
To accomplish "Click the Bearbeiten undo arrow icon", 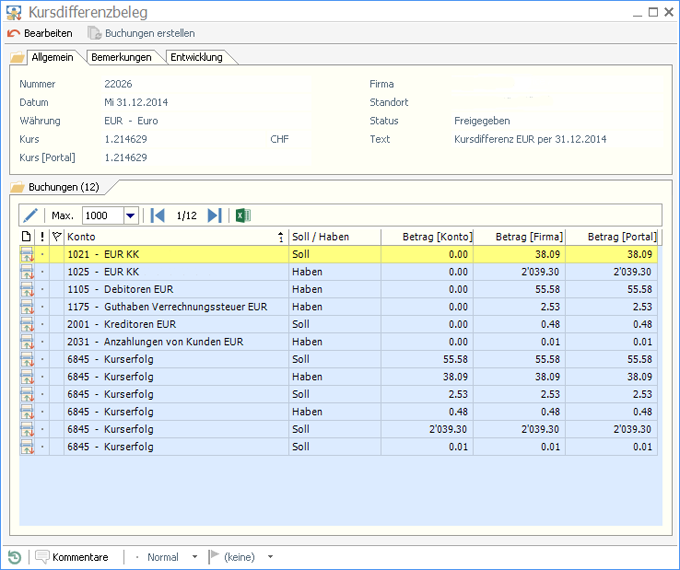I will 13,33.
